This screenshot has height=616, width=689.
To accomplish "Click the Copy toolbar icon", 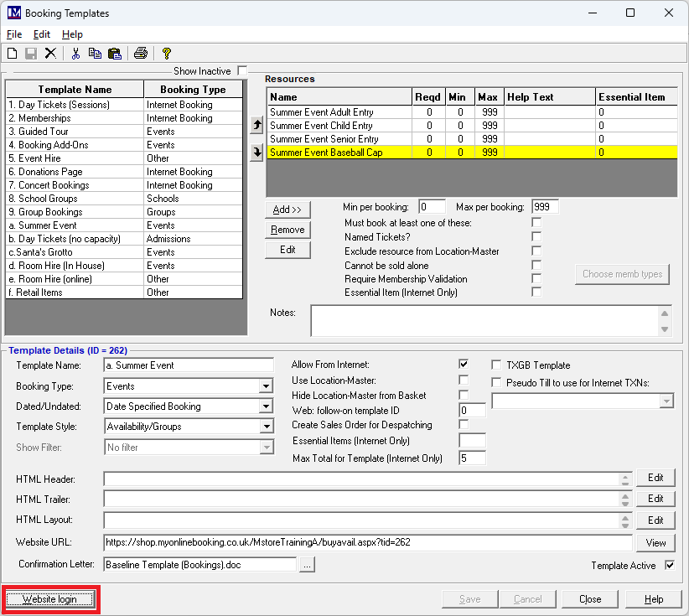I will click(x=95, y=54).
